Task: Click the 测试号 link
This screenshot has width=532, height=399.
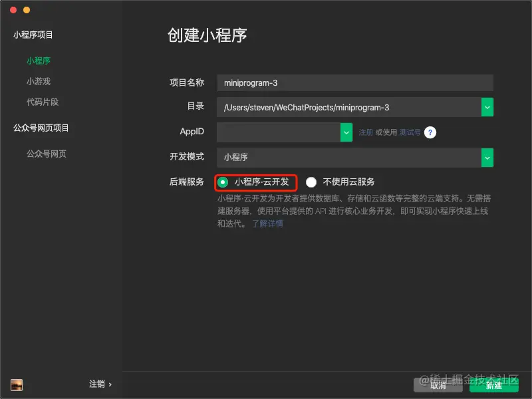Action: point(410,132)
